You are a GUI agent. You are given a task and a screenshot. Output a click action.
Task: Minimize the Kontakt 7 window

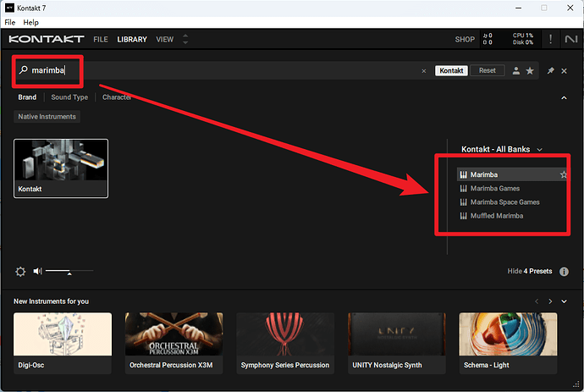(x=518, y=8)
